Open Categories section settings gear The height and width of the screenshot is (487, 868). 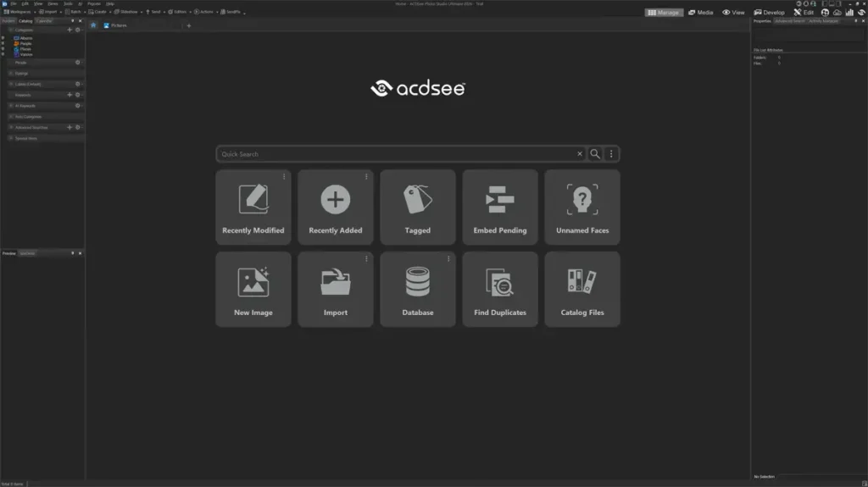[77, 30]
